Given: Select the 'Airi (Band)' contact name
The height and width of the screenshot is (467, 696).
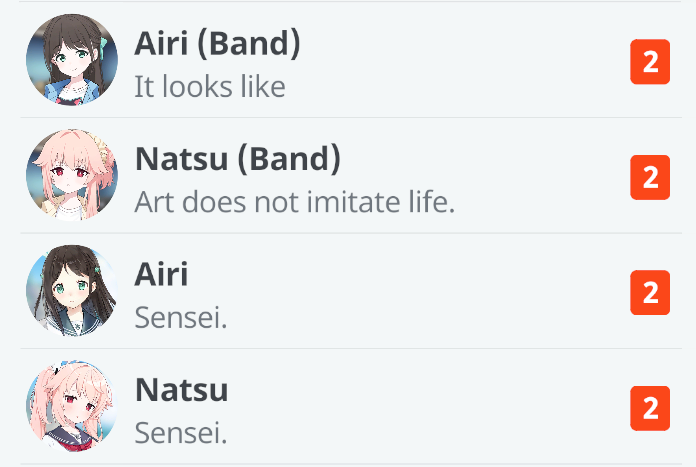Looking at the screenshot, I should pos(217,43).
